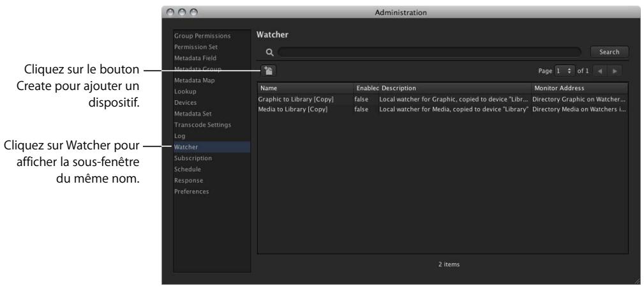Open Group Permissions in the sidebar
The height and width of the screenshot is (288, 644).
pyautogui.click(x=202, y=36)
